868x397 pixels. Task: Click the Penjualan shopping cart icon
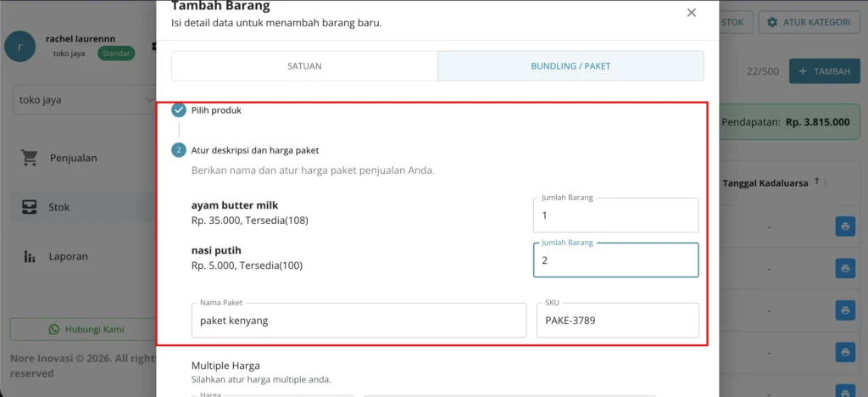pyautogui.click(x=30, y=158)
